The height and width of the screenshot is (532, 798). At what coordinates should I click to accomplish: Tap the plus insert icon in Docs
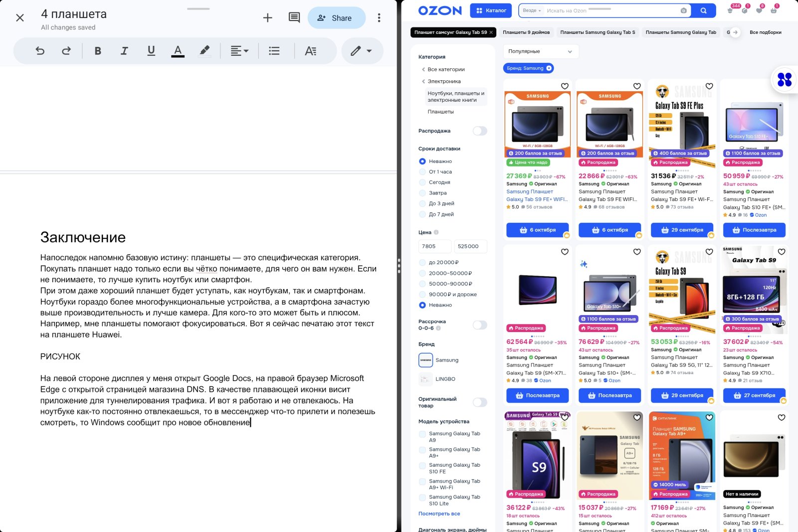coord(268,18)
